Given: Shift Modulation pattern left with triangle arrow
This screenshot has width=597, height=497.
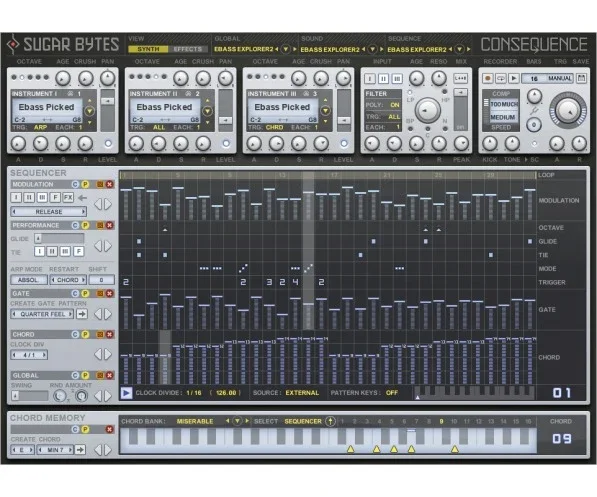Looking at the screenshot, I should tap(98, 205).
